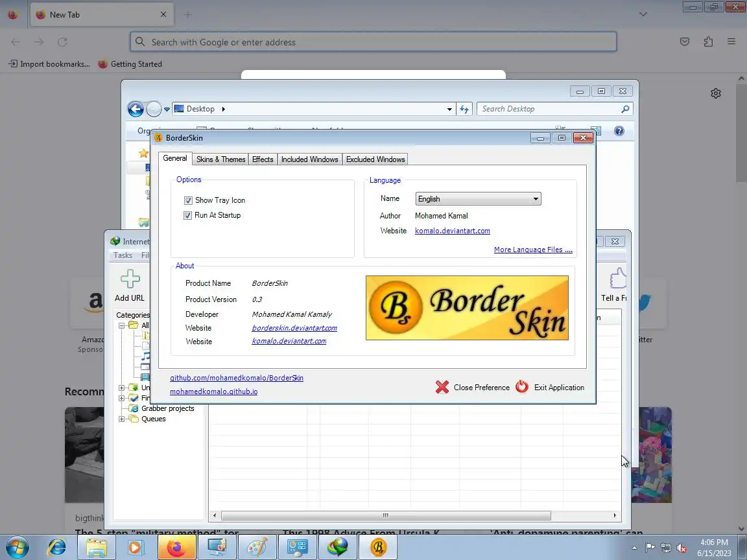This screenshot has width=747, height=560.
Task: Open the Excluded Windows tab
Action: (x=375, y=159)
